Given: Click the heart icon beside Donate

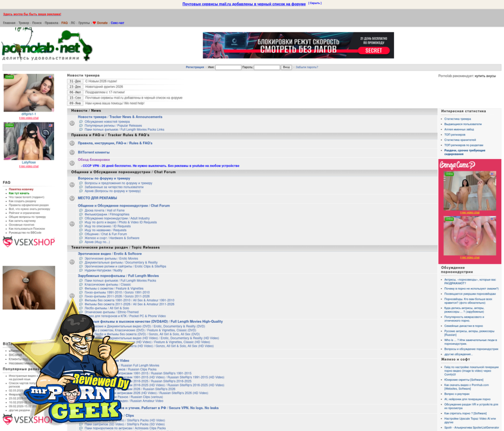Looking at the screenshot, I should pos(94,23).
